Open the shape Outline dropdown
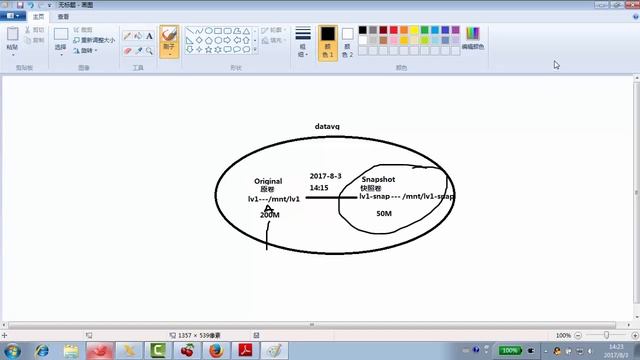640x360 pixels. [273, 30]
